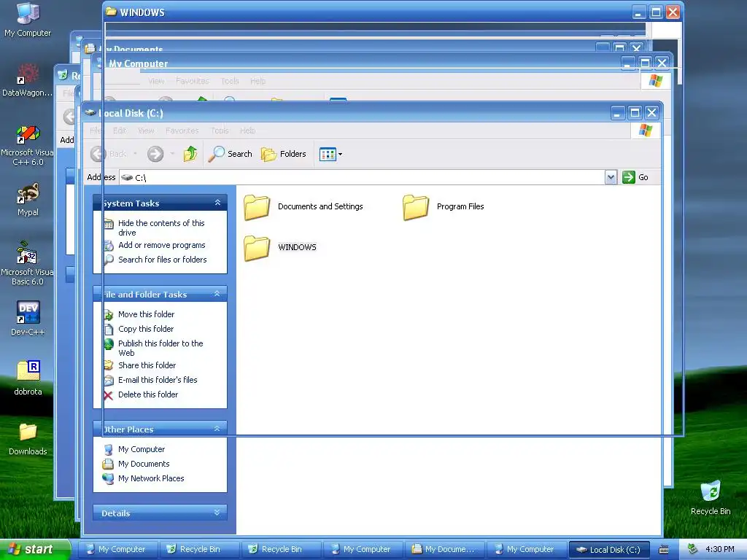Click Move this folder link
The height and width of the screenshot is (560, 747).
coord(146,314)
